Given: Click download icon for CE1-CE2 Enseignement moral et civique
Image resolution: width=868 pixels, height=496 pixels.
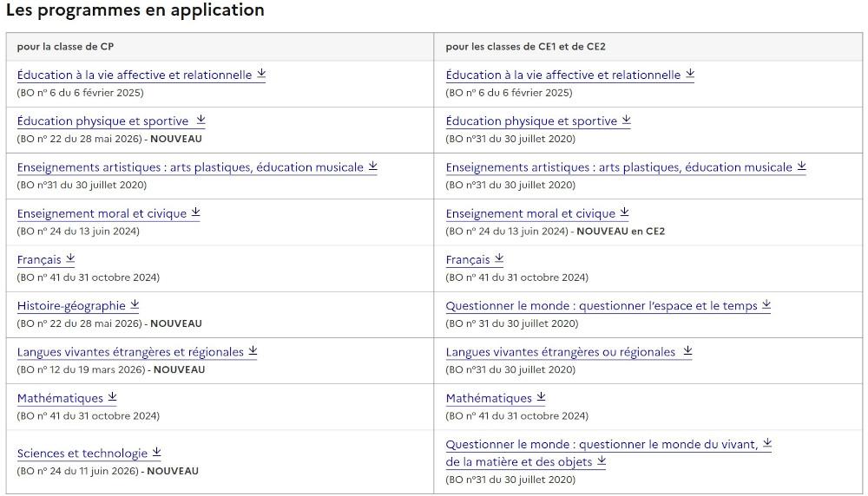Looking at the screenshot, I should 624,212.
